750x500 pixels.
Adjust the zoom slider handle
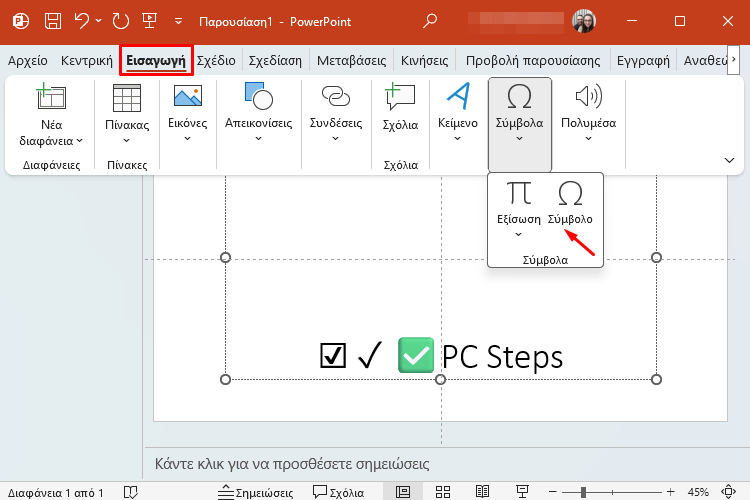pos(583,492)
